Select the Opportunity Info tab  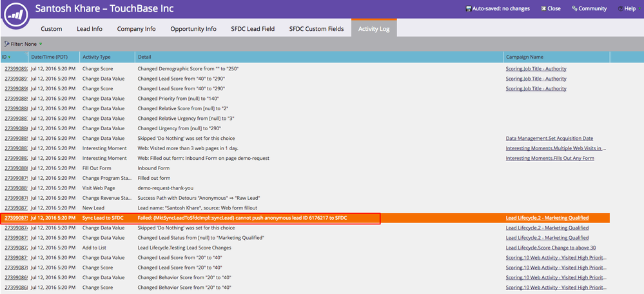point(193,29)
